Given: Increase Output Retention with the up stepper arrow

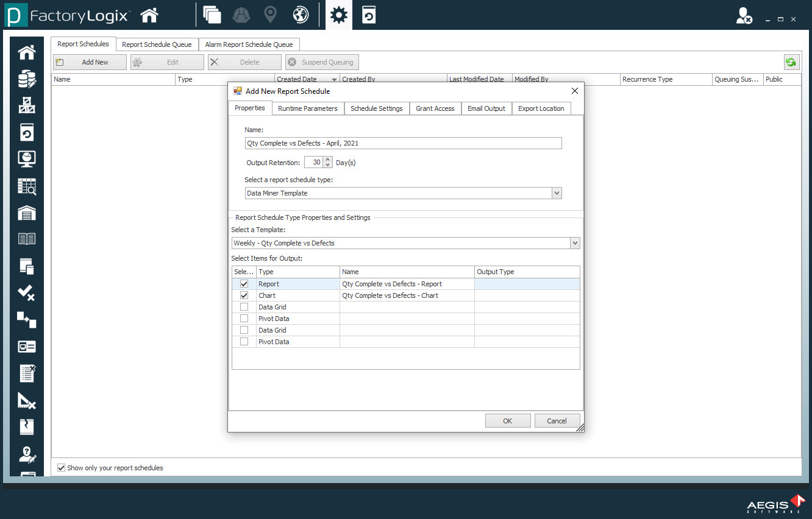Looking at the screenshot, I should (329, 160).
